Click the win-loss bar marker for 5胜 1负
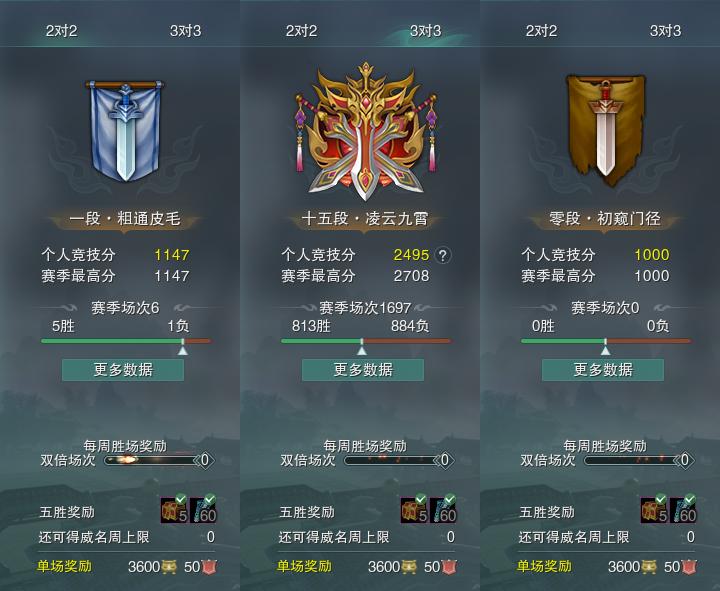Image resolution: width=720 pixels, height=591 pixels. coord(183,350)
